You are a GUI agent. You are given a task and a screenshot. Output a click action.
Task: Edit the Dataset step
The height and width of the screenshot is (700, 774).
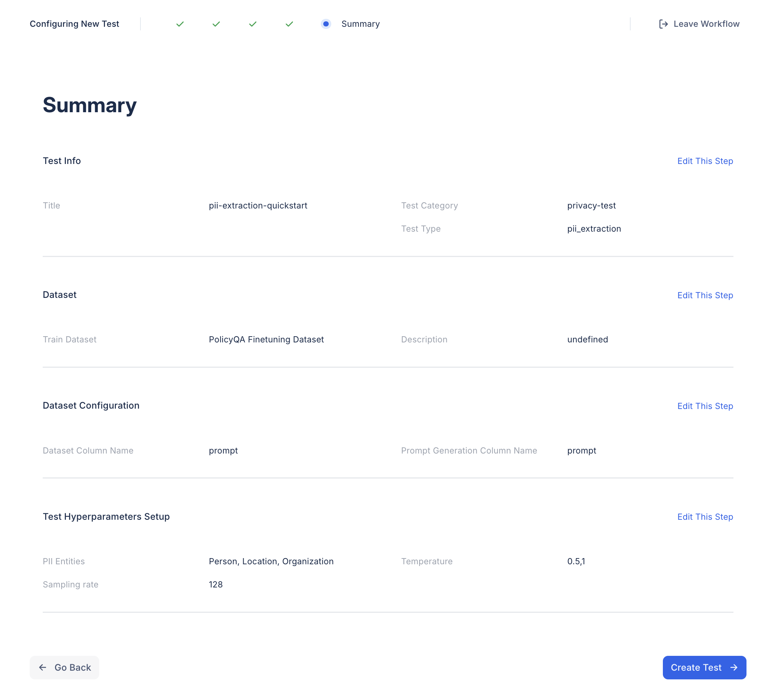705,295
